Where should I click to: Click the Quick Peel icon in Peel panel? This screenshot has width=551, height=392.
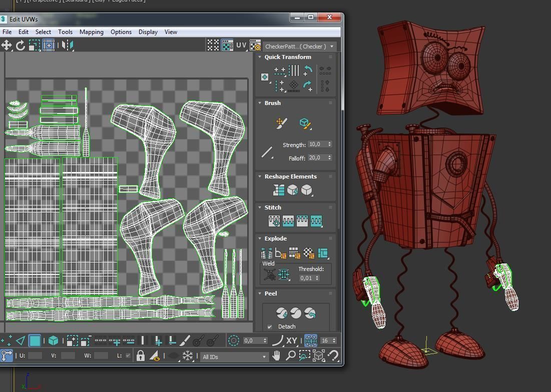282,313
